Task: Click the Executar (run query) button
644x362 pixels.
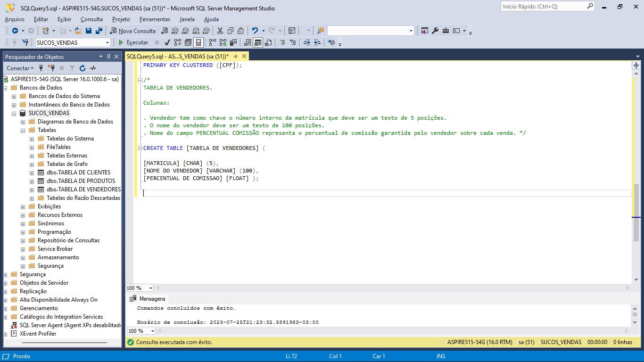Action: (x=133, y=42)
